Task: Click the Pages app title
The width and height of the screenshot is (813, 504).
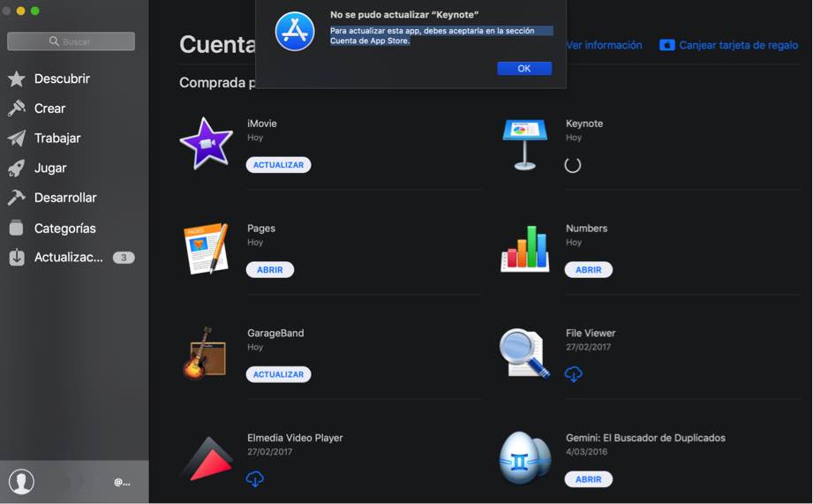Action: pyautogui.click(x=261, y=228)
